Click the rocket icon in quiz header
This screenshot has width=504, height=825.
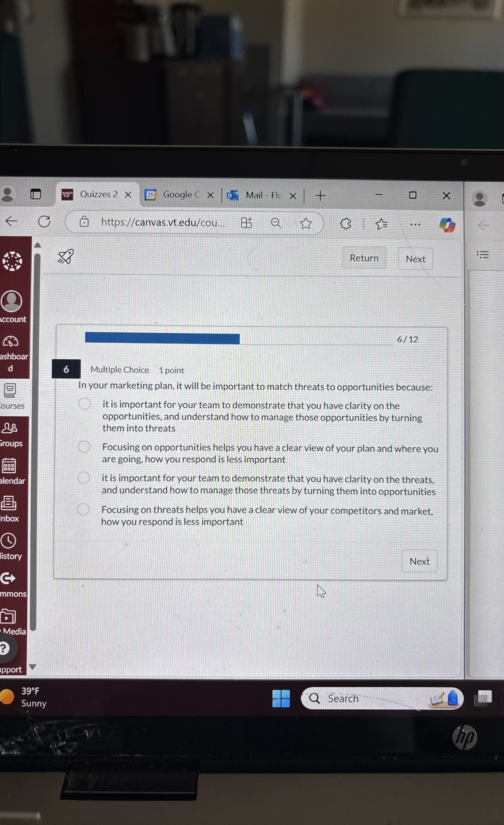tap(66, 257)
